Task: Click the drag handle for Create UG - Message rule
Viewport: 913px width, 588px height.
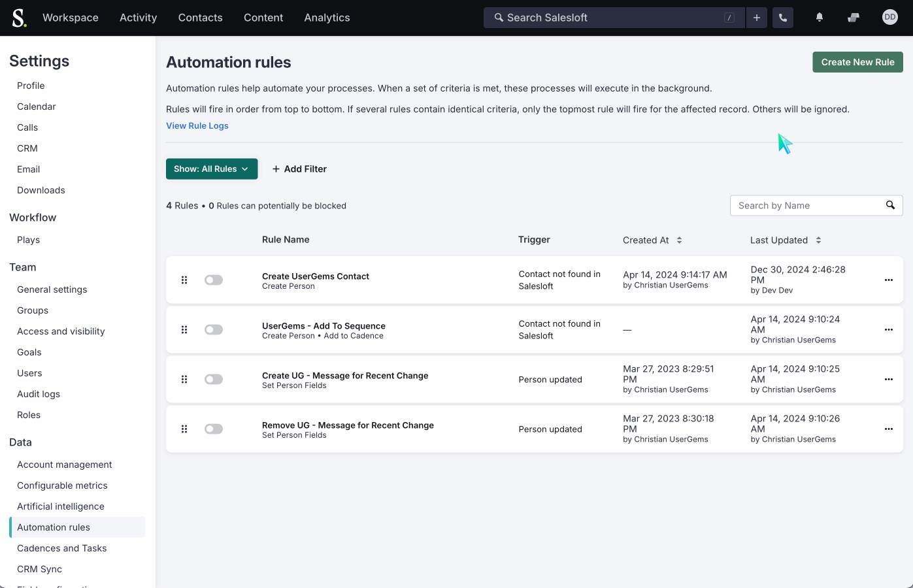Action: [x=184, y=379]
